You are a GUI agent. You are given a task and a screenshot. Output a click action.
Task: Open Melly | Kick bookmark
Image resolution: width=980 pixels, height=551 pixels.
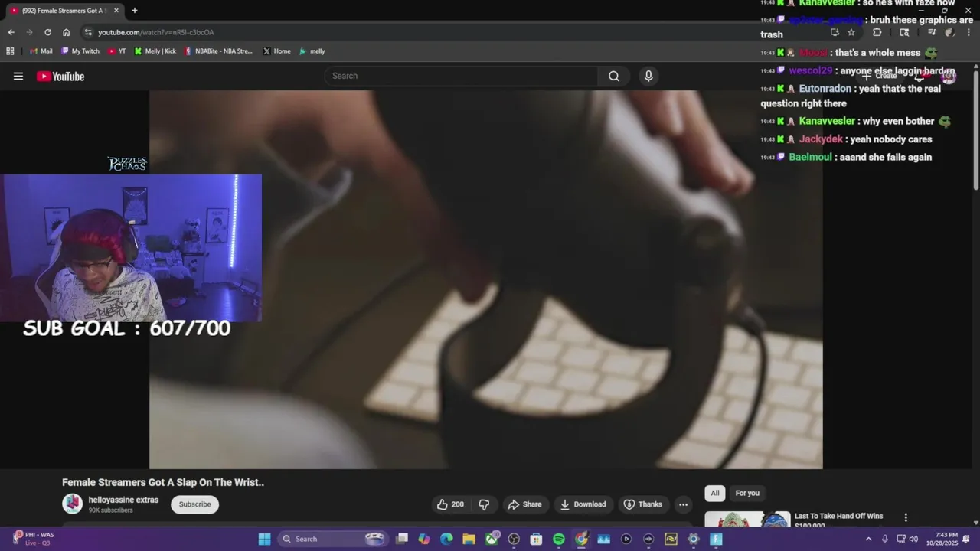(155, 51)
